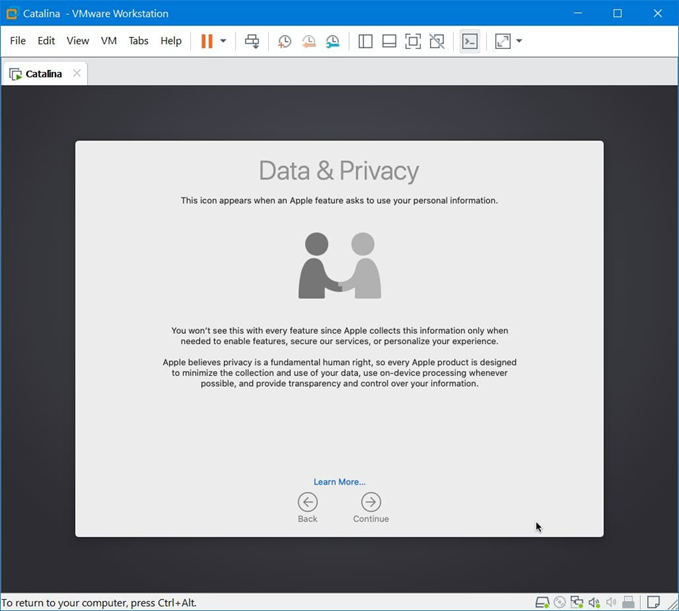
Task: Open the message log note icon
Action: pyautogui.click(x=653, y=602)
